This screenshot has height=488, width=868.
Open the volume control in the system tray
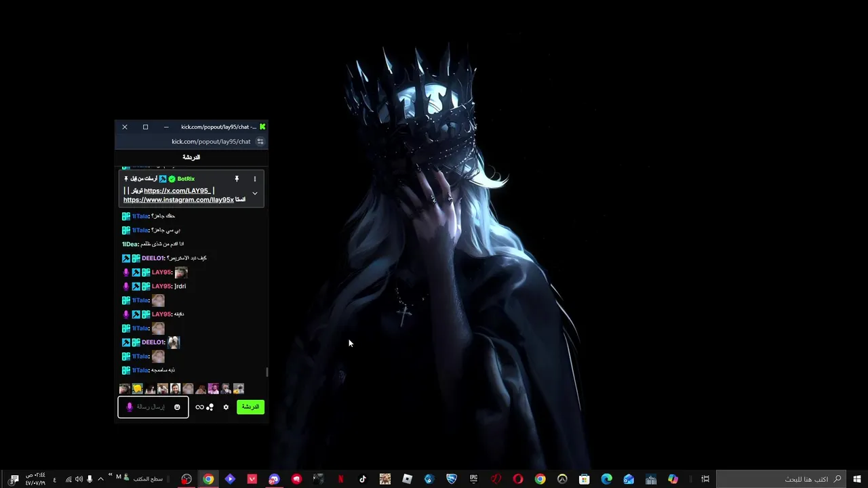point(79,479)
